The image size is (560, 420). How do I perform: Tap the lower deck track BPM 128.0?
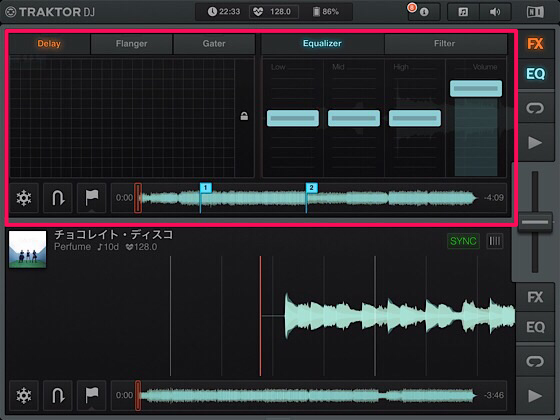(141, 247)
